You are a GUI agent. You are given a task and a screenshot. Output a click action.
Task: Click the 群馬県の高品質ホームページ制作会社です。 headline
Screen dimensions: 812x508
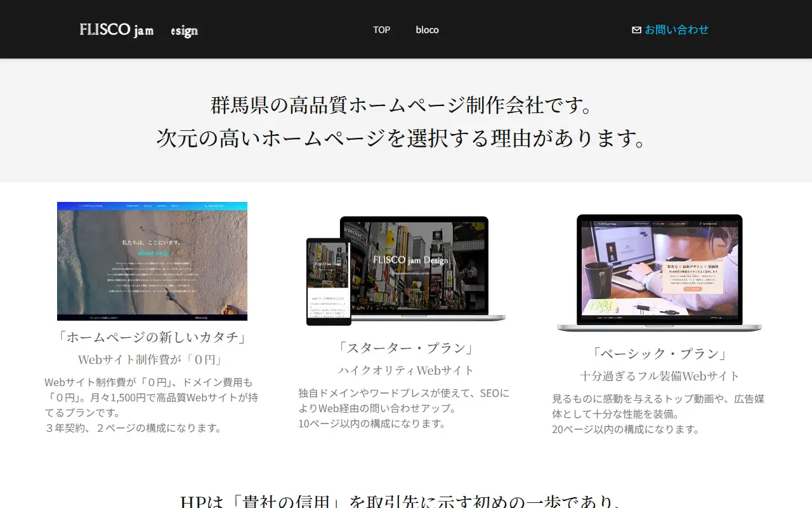click(x=402, y=105)
